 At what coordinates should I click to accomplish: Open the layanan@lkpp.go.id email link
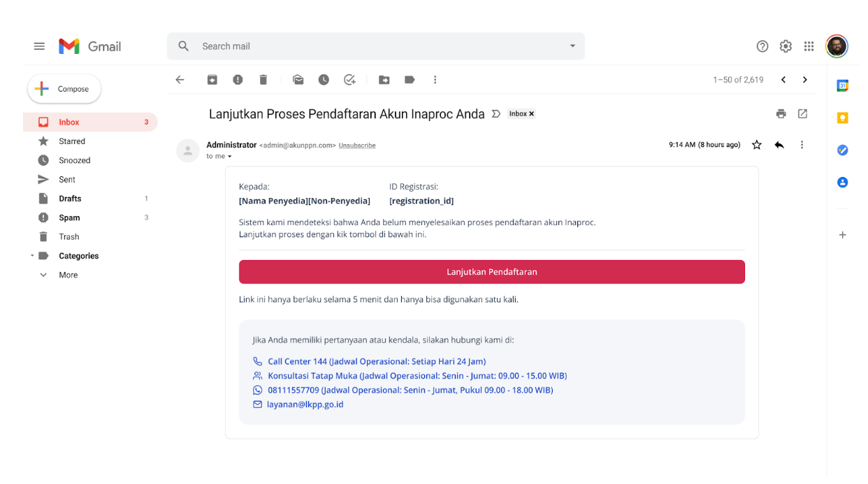tap(306, 404)
